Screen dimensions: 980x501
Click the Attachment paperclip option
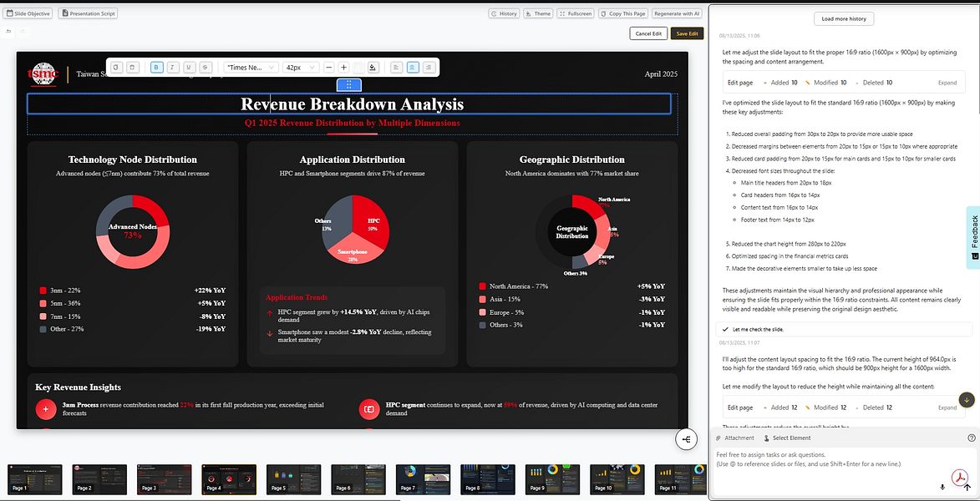click(735, 438)
